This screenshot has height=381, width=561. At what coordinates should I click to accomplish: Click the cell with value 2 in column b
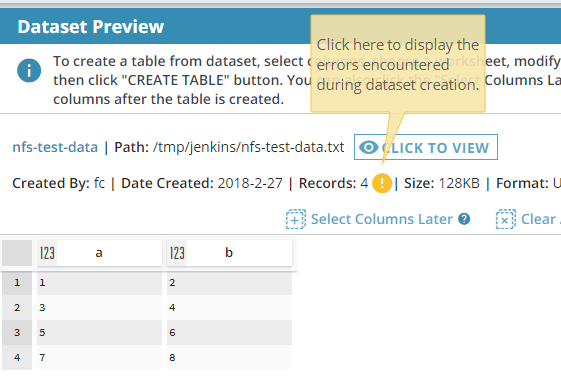tap(229, 283)
